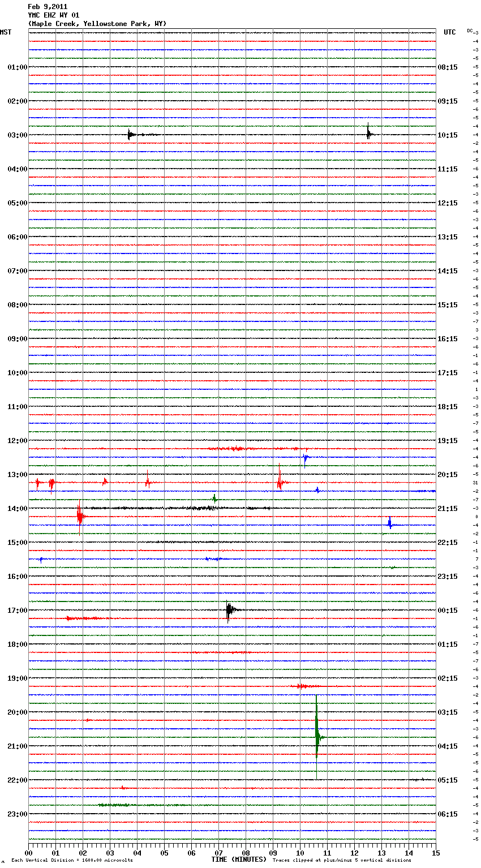Select the vertical division microvolts footnote

[x=72, y=861]
